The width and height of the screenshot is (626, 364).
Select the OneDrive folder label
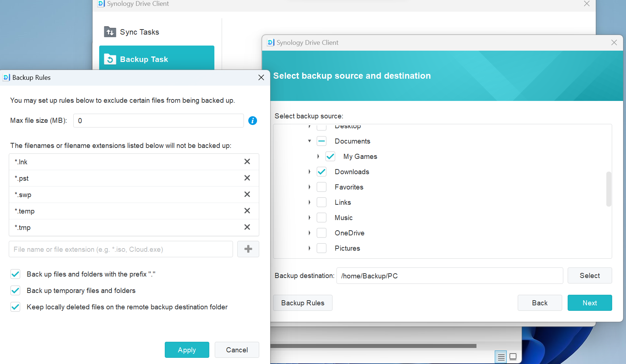pyautogui.click(x=350, y=233)
